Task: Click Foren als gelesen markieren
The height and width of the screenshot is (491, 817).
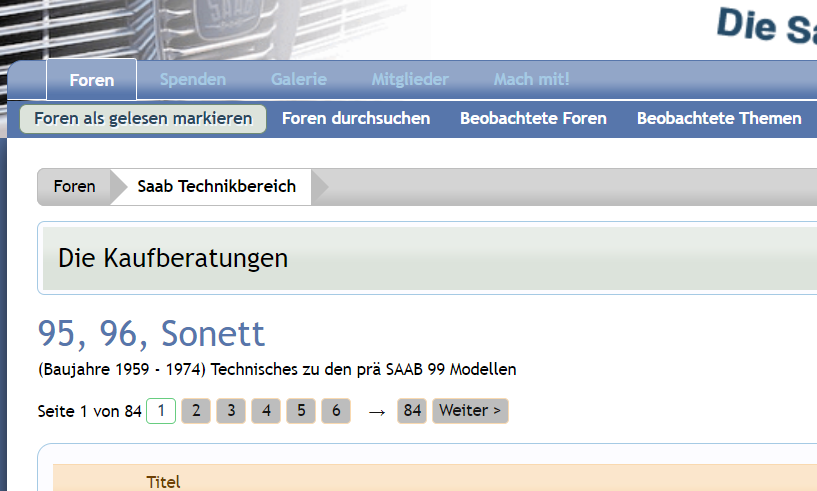Action: [143, 119]
